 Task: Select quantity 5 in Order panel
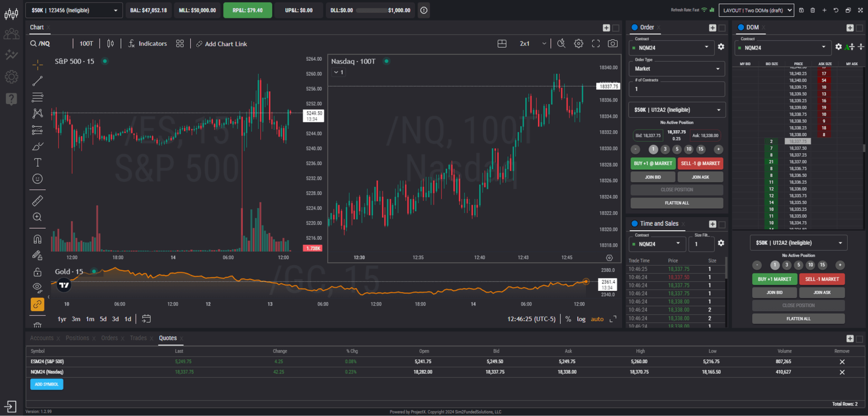[677, 149]
